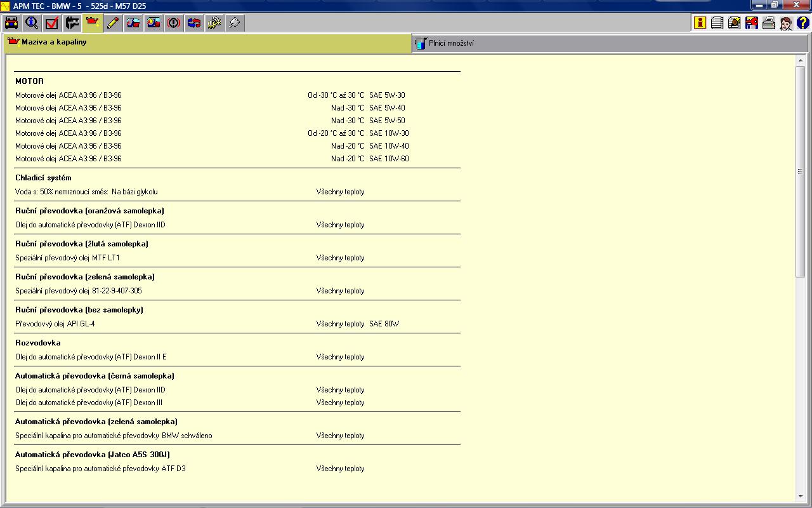
Task: Open the brake warning circle icon
Action: click(174, 23)
